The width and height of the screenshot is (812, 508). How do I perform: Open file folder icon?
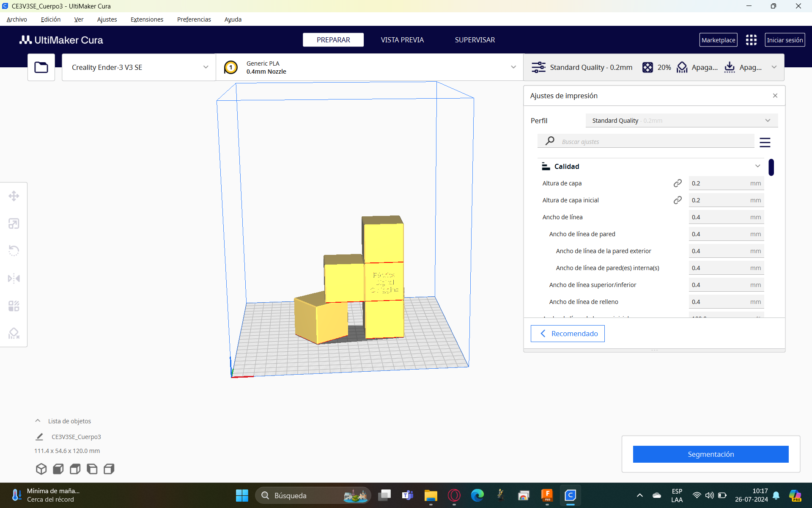tap(41, 67)
